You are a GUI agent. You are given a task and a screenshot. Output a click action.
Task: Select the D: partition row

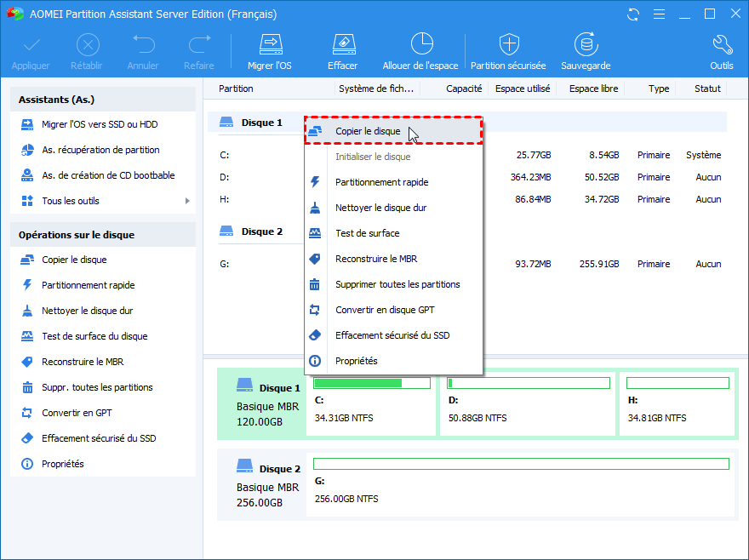tap(260, 177)
